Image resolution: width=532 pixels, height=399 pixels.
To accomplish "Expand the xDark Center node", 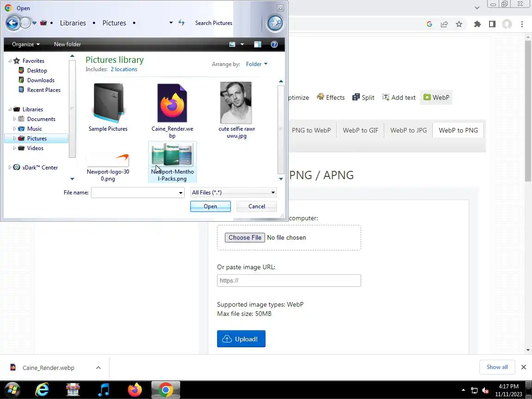I will tap(10, 167).
